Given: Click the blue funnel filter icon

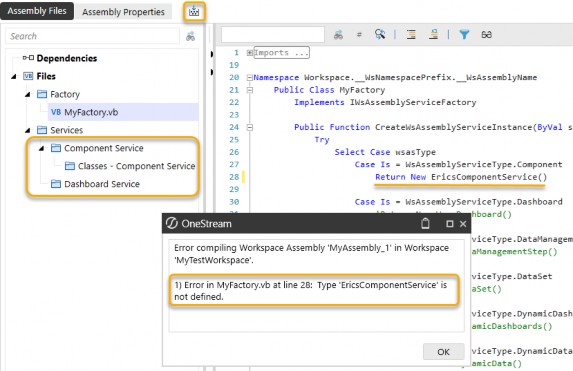Looking at the screenshot, I should point(464,35).
